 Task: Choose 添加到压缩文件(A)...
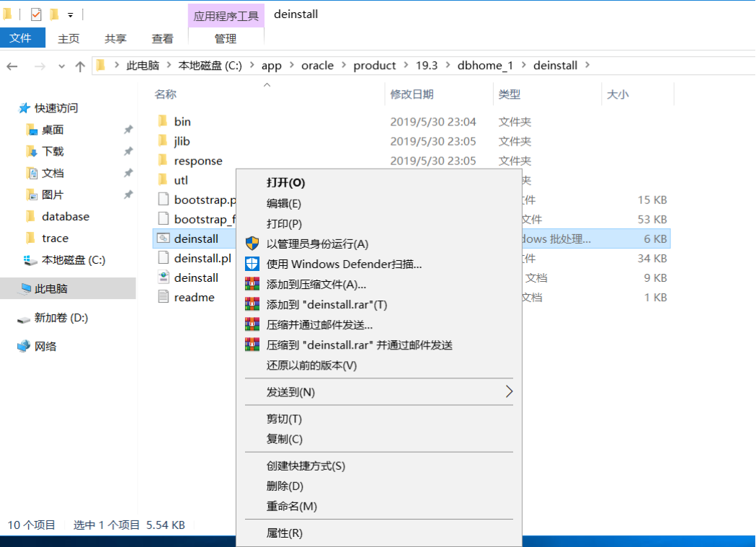pos(379,285)
